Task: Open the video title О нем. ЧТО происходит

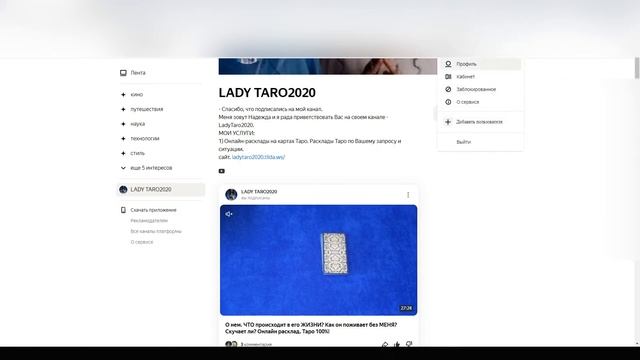Action: click(311, 328)
